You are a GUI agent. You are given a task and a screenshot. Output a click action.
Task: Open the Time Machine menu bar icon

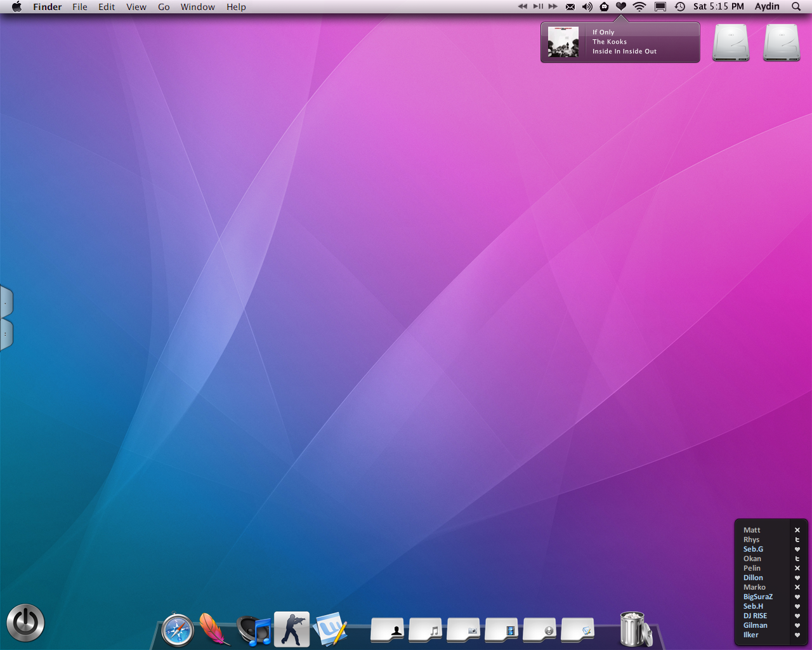(679, 7)
